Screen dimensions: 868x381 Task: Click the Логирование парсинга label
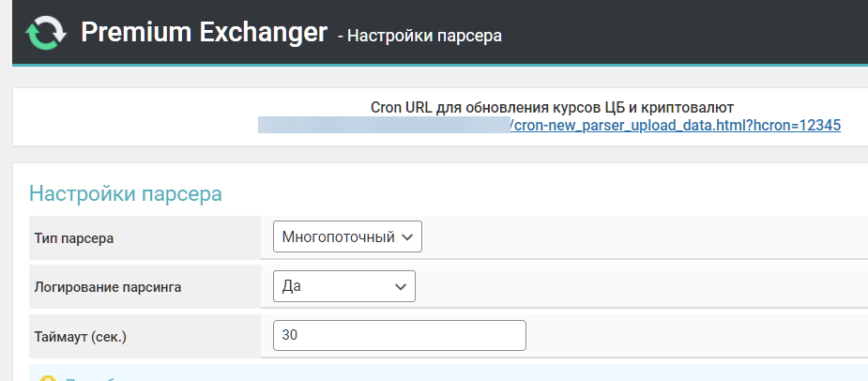coord(107,287)
